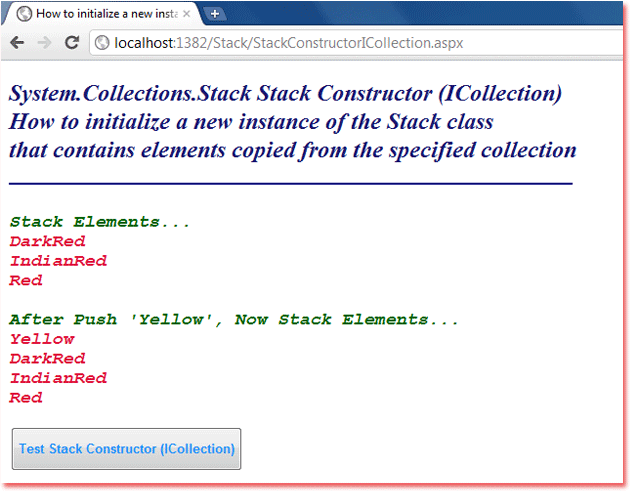Click the globe icon in address bar
This screenshot has width=637, height=493.
(102, 43)
